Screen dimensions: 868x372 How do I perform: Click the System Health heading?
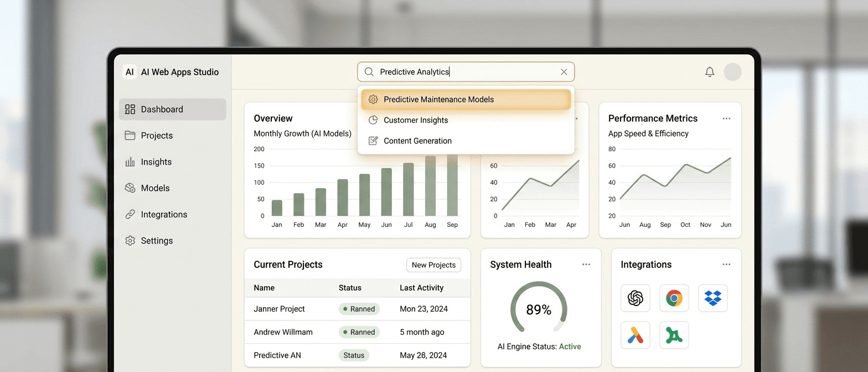pos(521,265)
